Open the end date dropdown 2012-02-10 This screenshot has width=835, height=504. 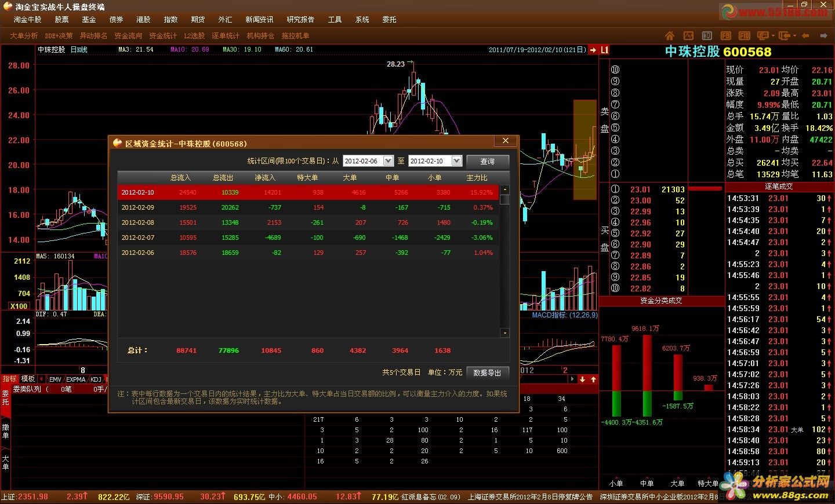pos(456,161)
